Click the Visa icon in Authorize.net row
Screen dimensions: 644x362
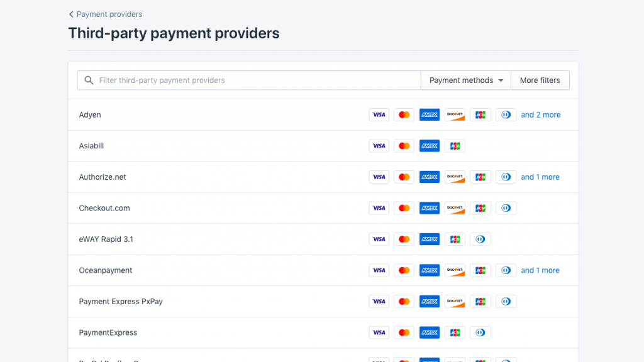[379, 177]
